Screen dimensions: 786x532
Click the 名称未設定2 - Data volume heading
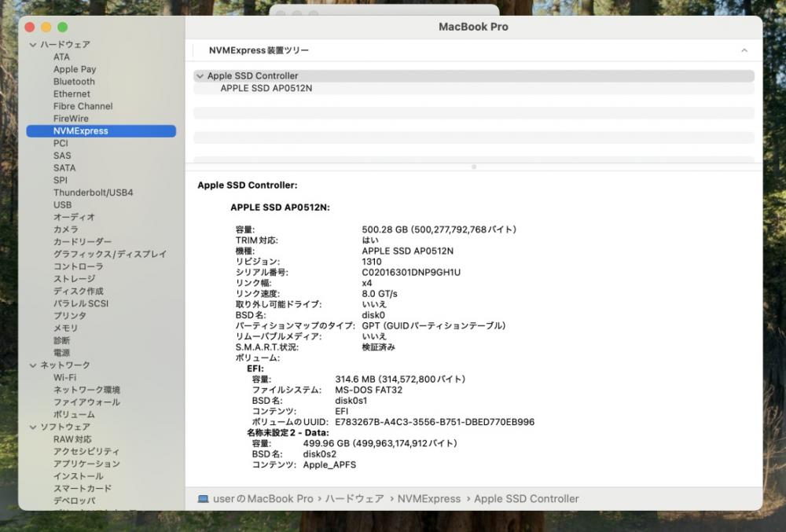point(288,433)
